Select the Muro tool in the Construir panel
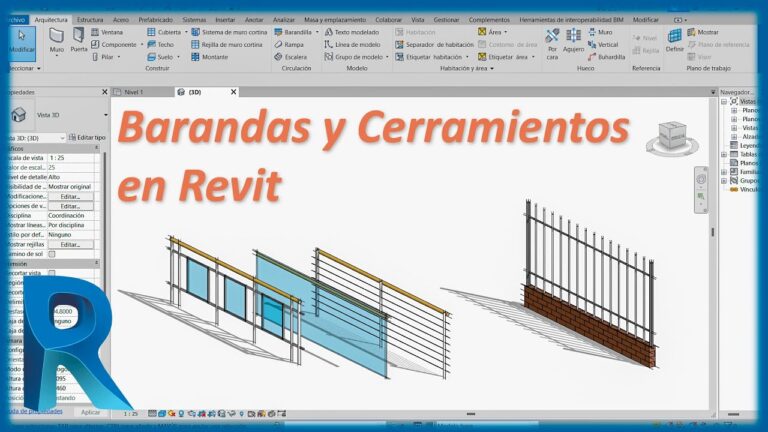Image resolution: width=768 pixels, height=432 pixels. pyautogui.click(x=56, y=41)
